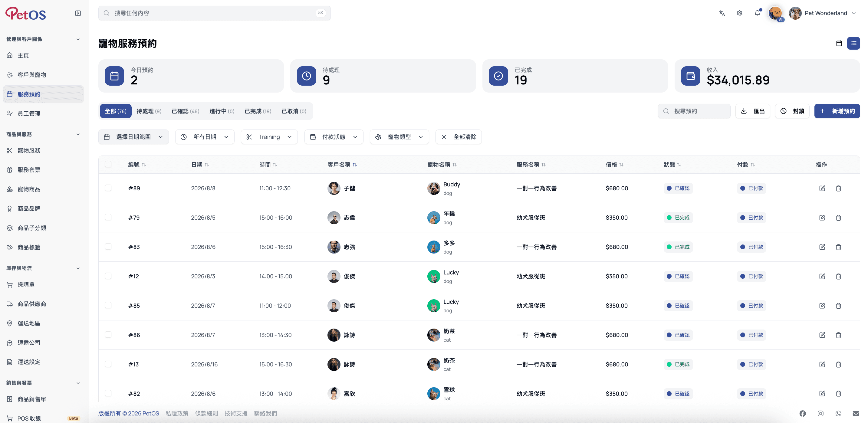
Task: Open 採購單 in sidebar
Action: coord(43,285)
